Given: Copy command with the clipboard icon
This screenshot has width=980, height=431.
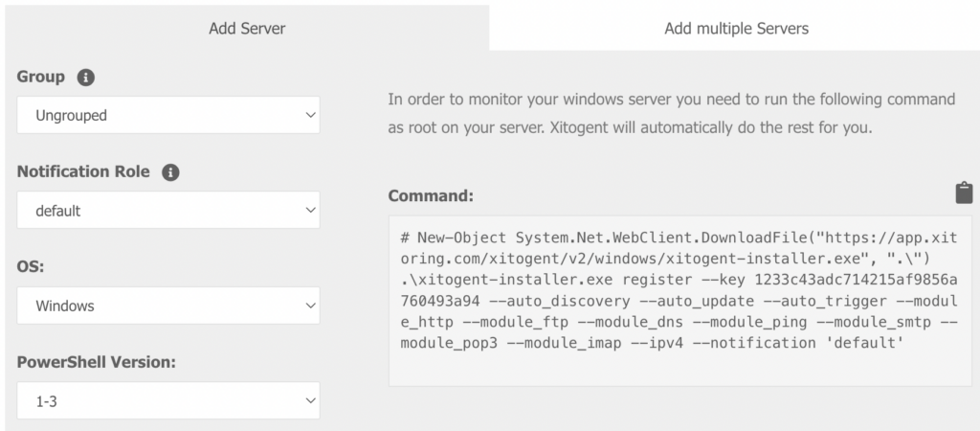Looking at the screenshot, I should click(965, 193).
